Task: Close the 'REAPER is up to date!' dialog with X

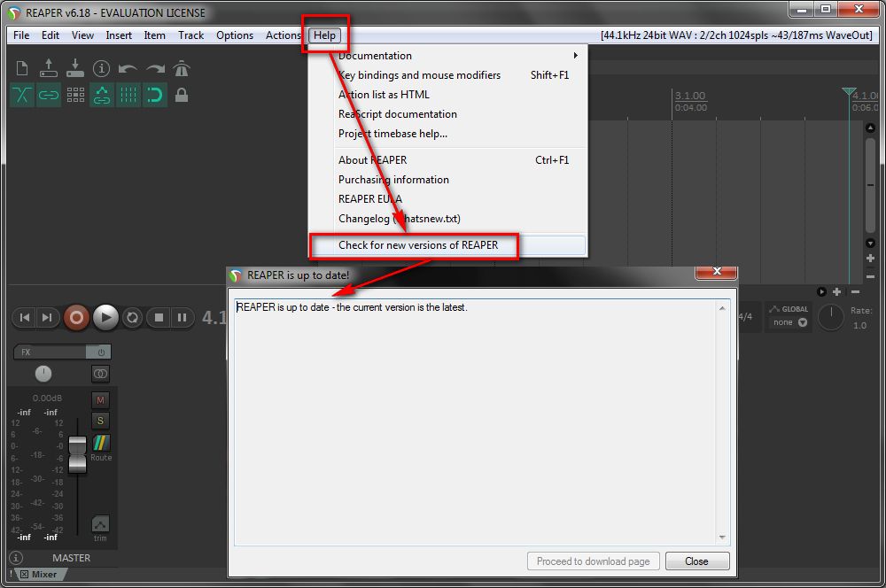Action: (x=717, y=271)
